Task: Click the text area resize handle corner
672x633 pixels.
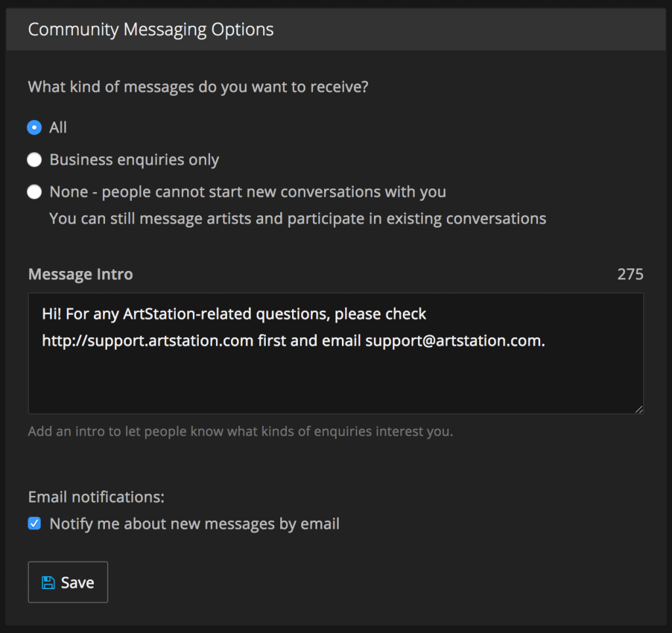Action: point(639,409)
